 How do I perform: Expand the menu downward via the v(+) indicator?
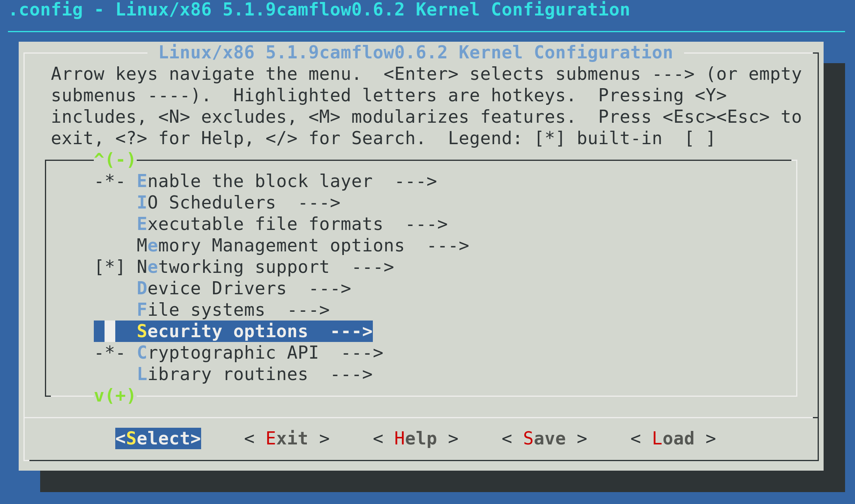pos(114,395)
